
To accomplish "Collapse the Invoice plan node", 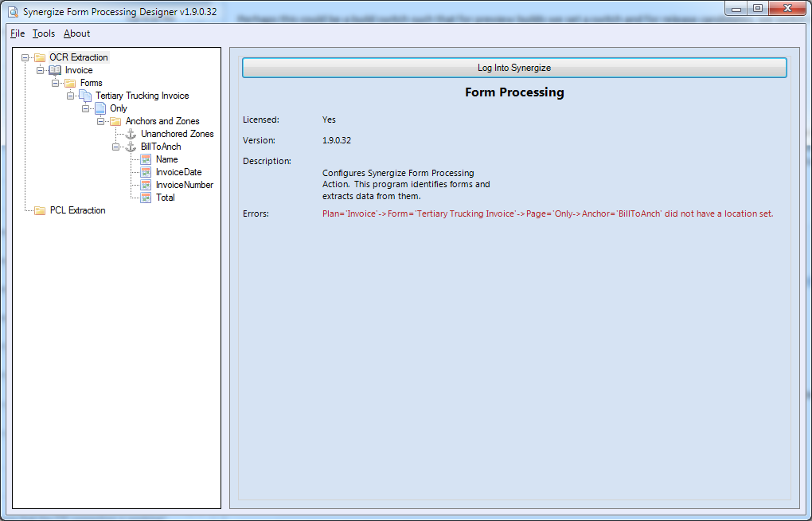I will (x=40, y=70).
